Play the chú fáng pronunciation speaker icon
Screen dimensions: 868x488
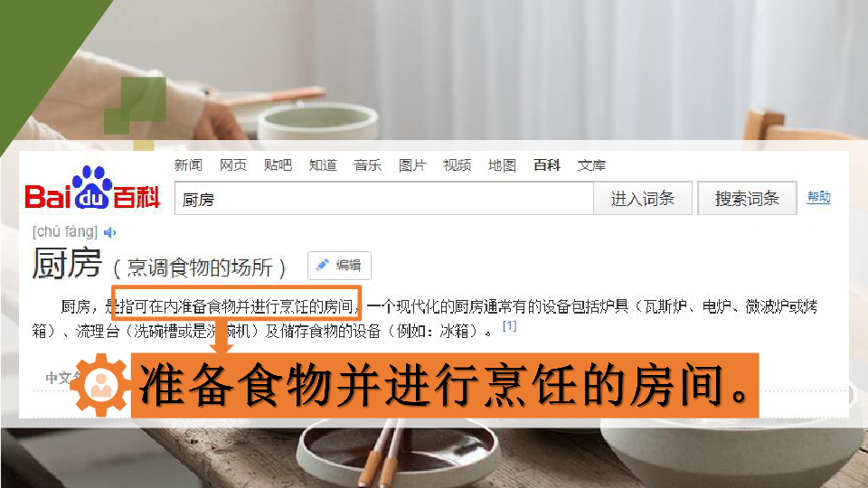click(x=109, y=232)
